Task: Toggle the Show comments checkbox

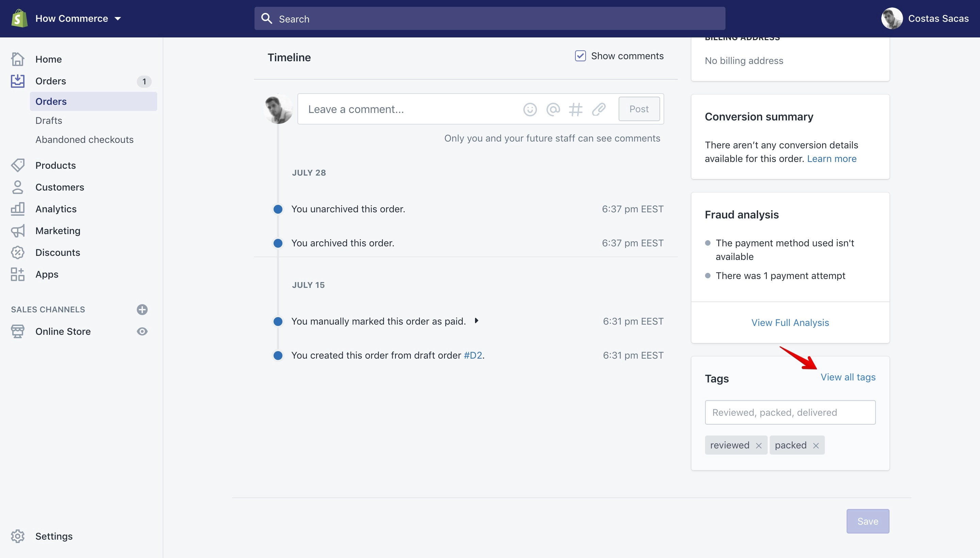Action: [x=580, y=56]
